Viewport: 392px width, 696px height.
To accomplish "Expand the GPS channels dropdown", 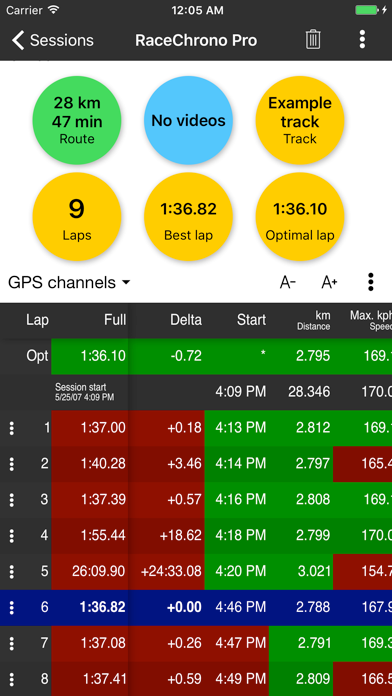I will pos(69,282).
